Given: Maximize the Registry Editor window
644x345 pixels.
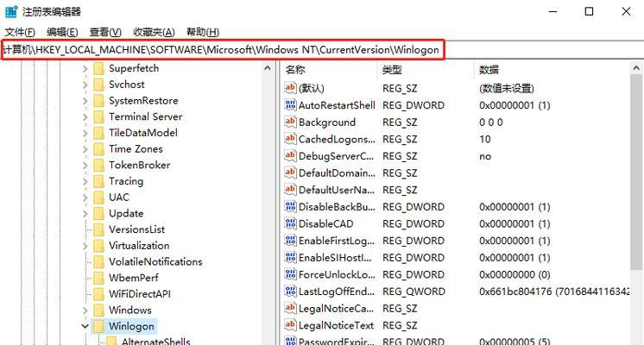Looking at the screenshot, I should coord(589,11).
